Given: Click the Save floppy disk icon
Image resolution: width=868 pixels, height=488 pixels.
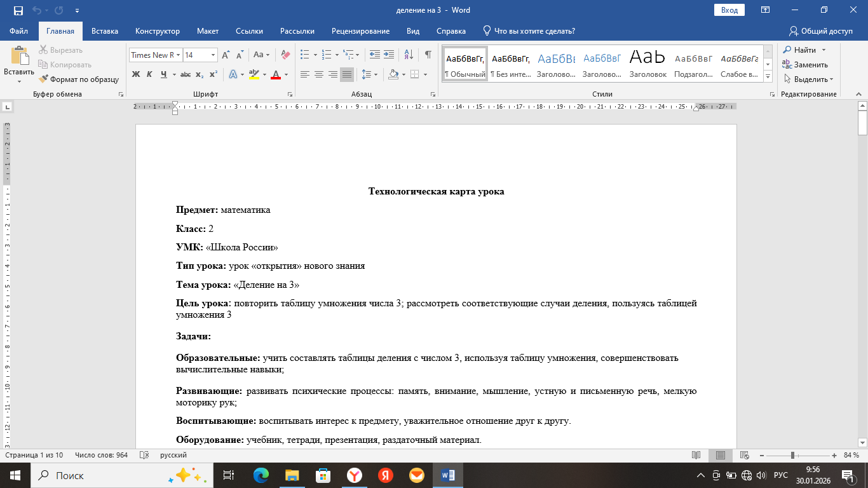Looking at the screenshot, I should tap(18, 10).
